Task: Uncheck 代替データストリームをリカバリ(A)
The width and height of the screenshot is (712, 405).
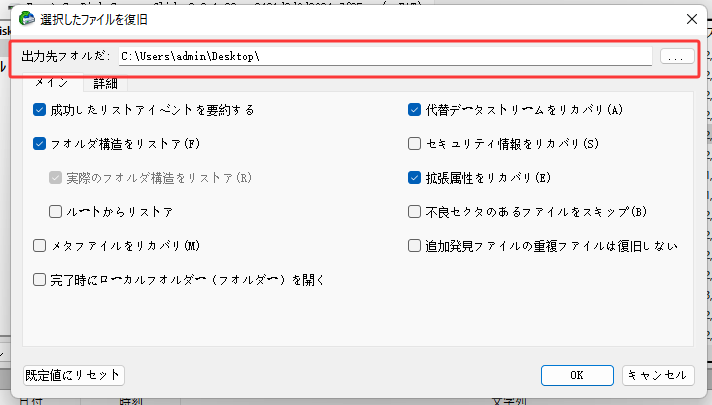Action: point(415,109)
